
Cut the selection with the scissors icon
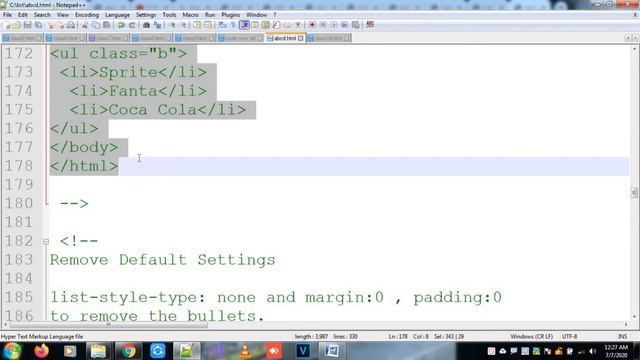pos(85,25)
